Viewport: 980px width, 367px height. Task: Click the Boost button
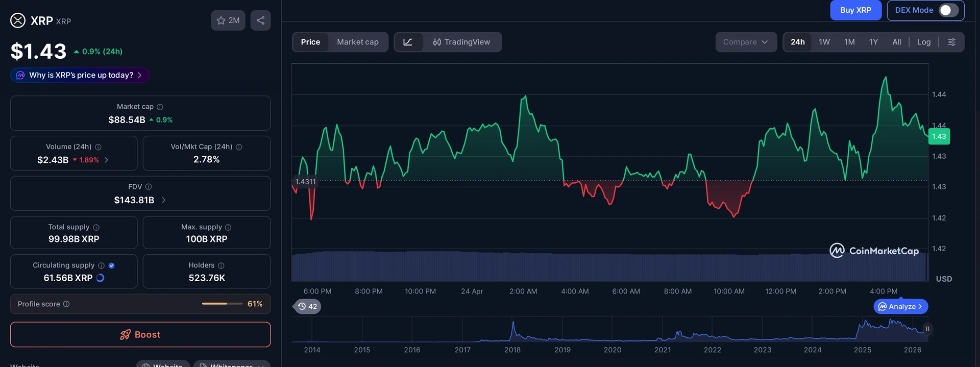[140, 334]
